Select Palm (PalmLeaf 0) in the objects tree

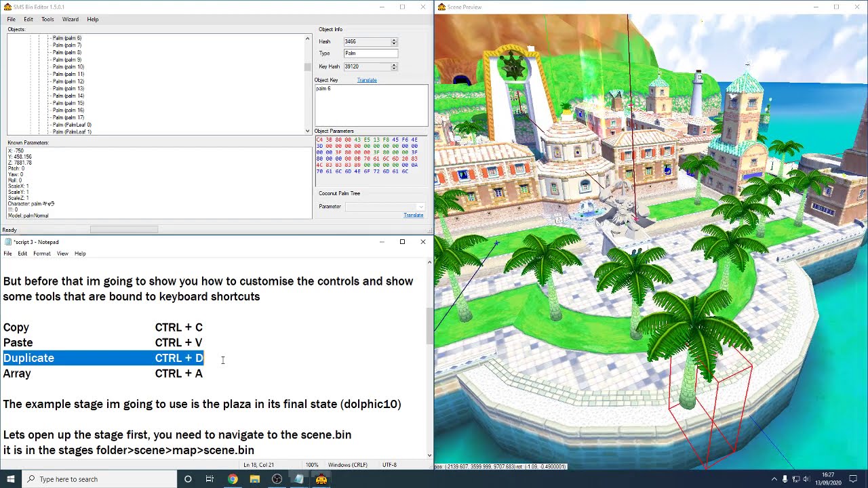click(72, 125)
